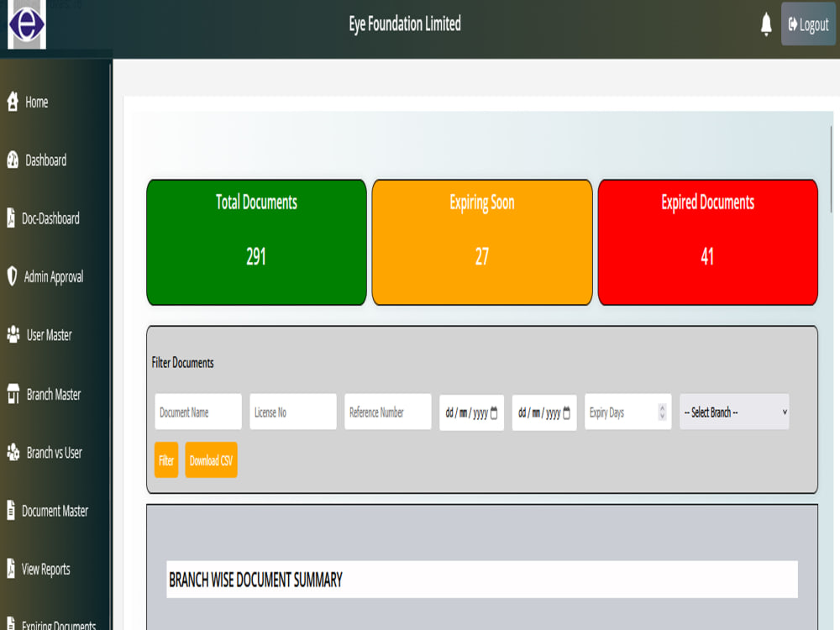Open the second date picker calendar icon

[567, 413]
